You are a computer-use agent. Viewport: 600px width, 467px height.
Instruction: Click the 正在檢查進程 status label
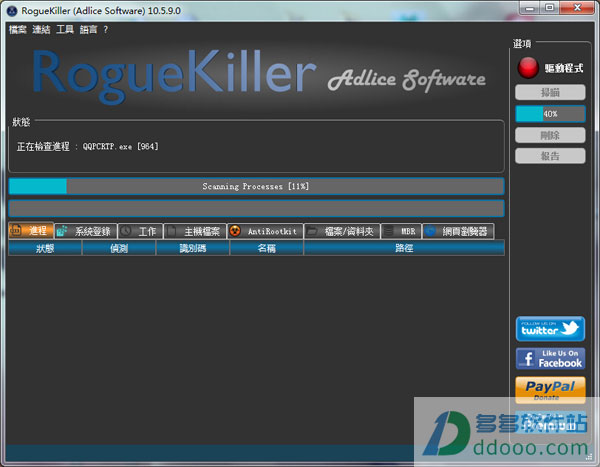[x=43, y=146]
